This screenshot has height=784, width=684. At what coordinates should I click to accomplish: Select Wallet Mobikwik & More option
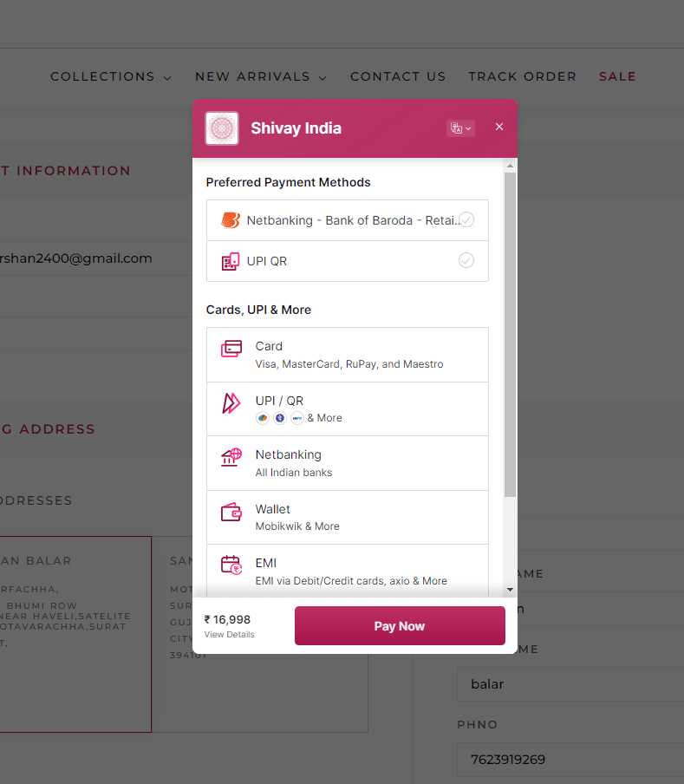(348, 518)
